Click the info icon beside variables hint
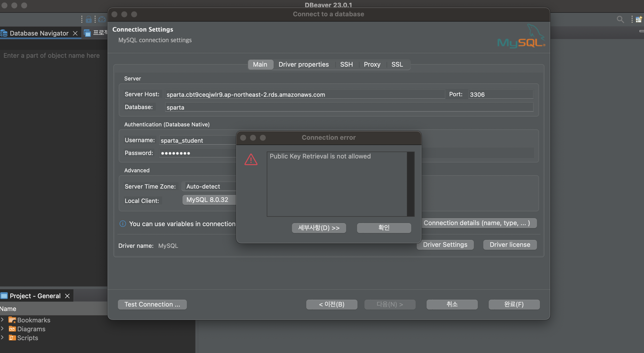 pyautogui.click(x=123, y=224)
